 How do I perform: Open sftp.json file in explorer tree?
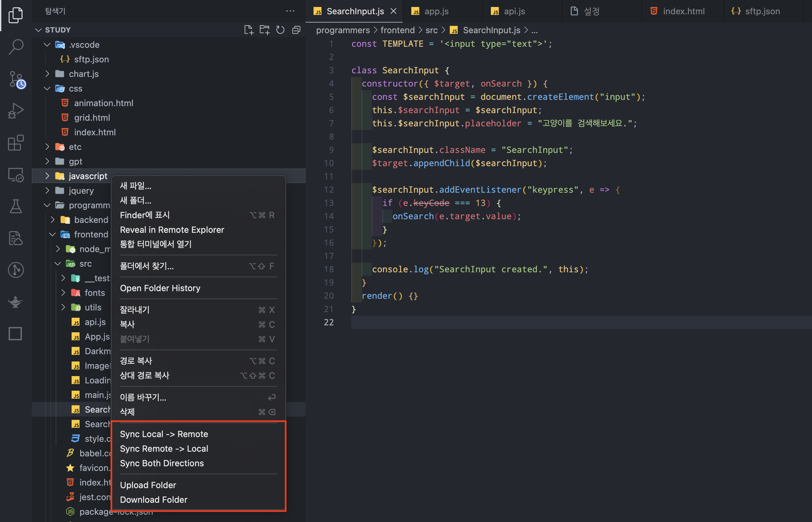(x=91, y=59)
